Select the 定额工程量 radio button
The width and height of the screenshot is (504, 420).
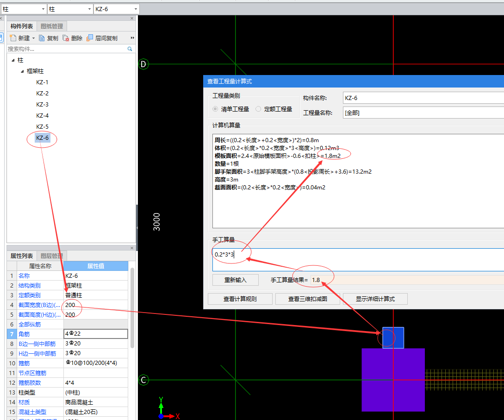point(258,109)
